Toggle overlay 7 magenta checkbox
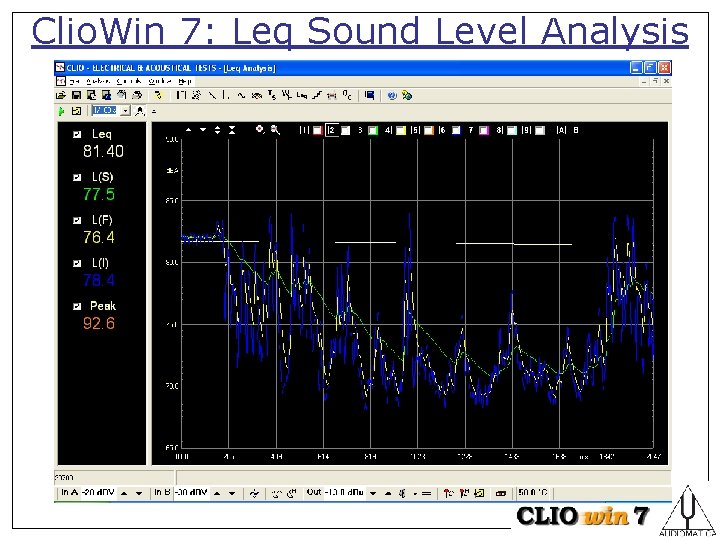The width and height of the screenshot is (720, 540). [484, 130]
